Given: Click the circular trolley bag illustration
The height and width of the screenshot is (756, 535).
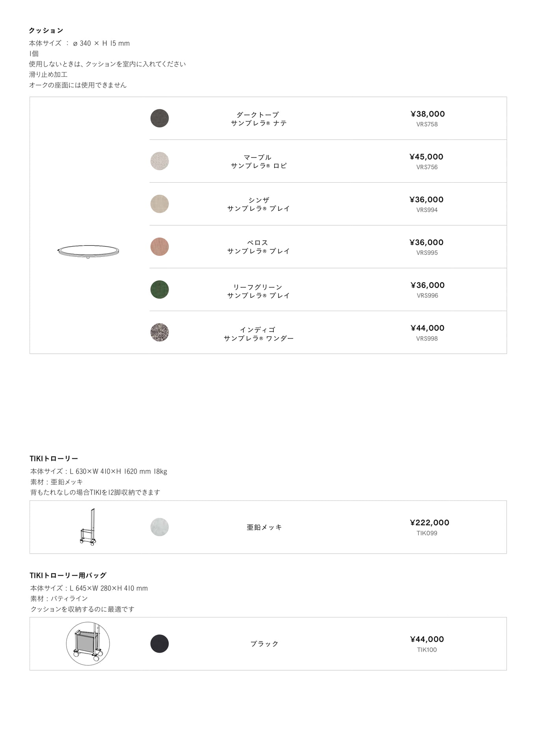Looking at the screenshot, I should click(x=88, y=644).
